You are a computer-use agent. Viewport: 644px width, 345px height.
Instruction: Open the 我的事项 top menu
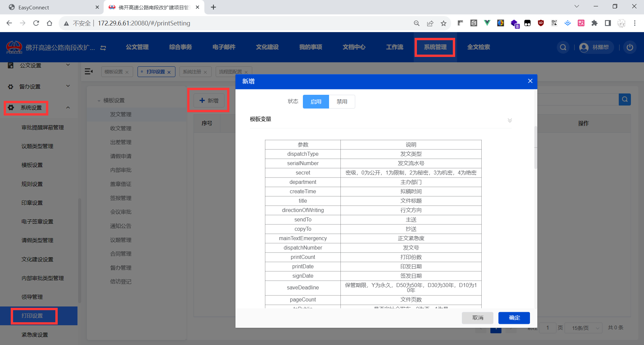[311, 47]
